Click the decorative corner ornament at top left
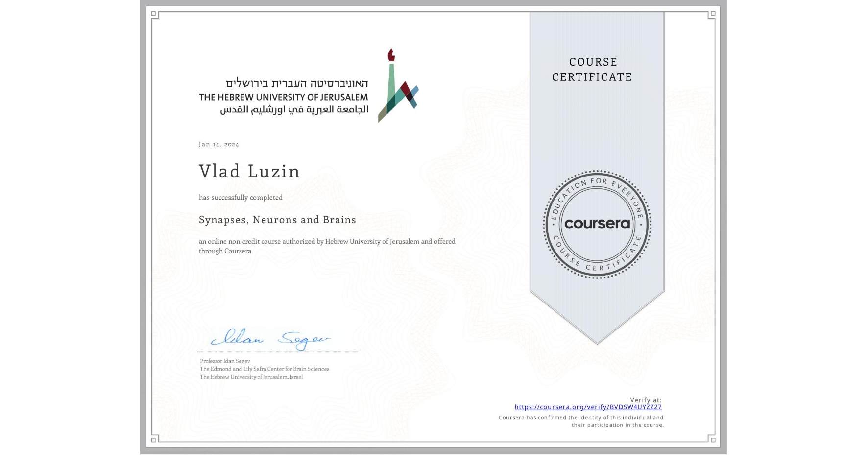The width and height of the screenshot is (868, 455). click(x=154, y=15)
